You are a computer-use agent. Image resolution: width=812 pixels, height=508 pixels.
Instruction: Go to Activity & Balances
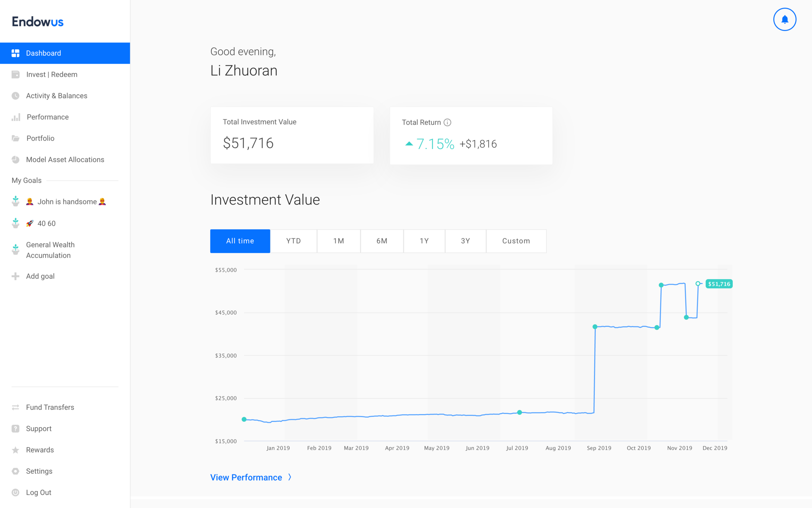coord(56,96)
